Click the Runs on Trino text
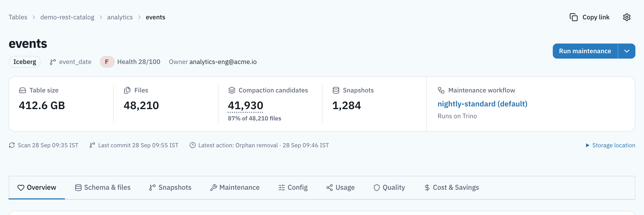 457,116
